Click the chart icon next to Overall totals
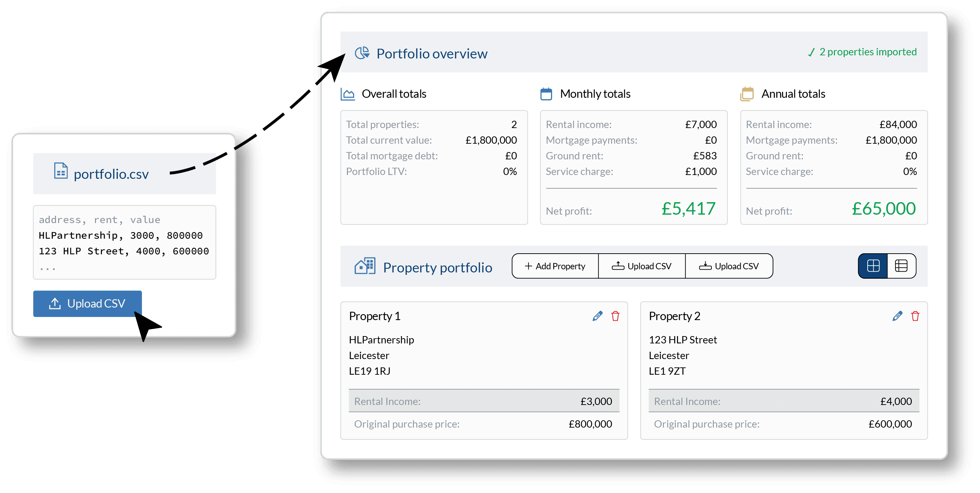Screen dimensions: 980x493 348,94
